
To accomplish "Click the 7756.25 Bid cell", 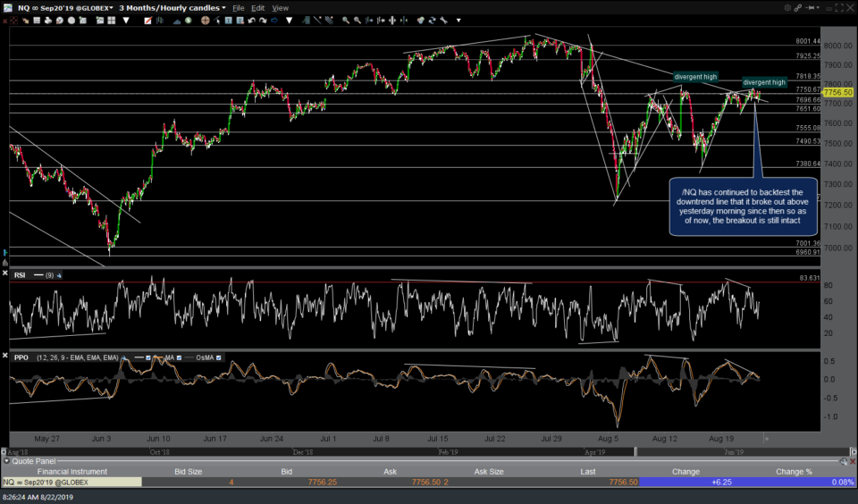I will [x=323, y=483].
